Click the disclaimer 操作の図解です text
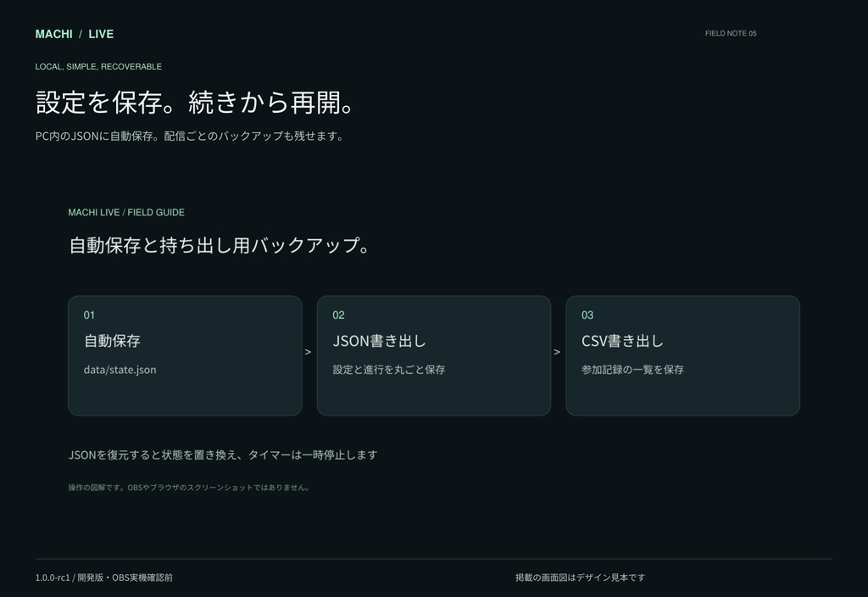Screen dimensions: 868x597 [x=189, y=488]
